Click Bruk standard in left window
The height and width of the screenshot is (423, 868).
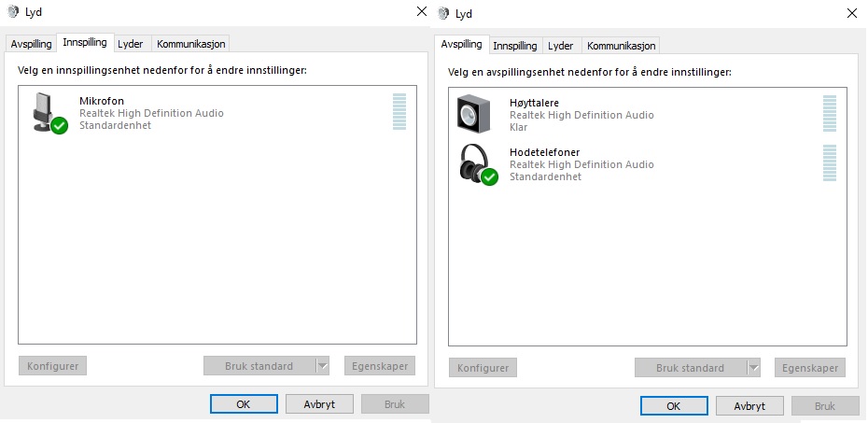[259, 366]
